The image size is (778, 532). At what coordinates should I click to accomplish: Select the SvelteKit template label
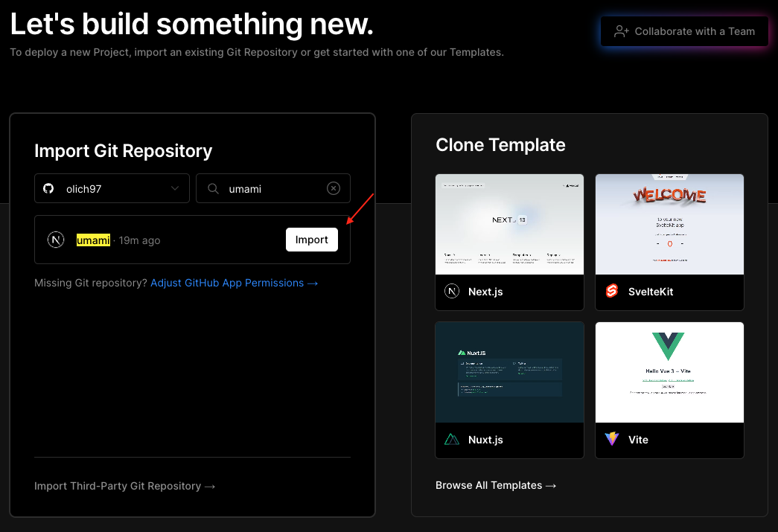pos(651,292)
